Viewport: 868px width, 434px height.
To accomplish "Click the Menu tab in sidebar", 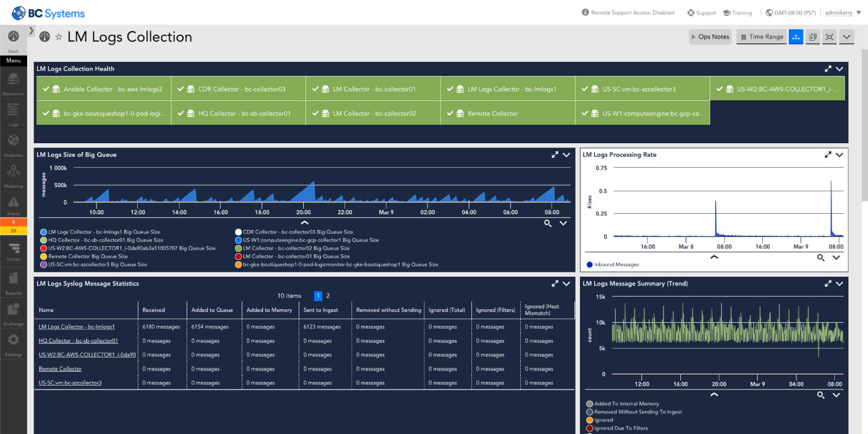I will point(13,61).
